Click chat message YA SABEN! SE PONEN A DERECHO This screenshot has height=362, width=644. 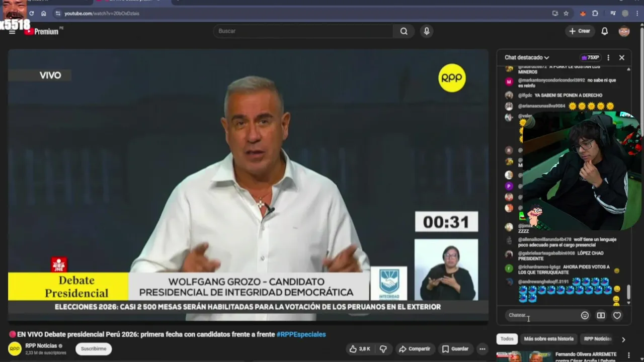point(568,95)
